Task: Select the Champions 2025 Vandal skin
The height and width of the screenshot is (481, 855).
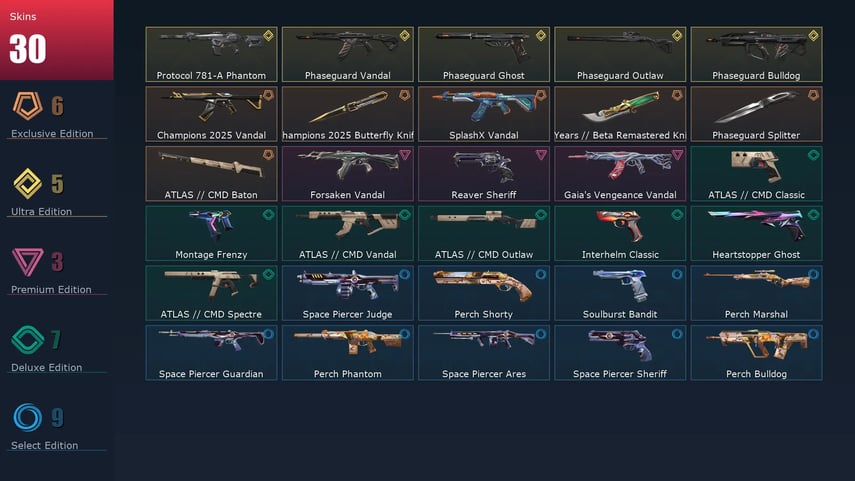Action: point(212,114)
